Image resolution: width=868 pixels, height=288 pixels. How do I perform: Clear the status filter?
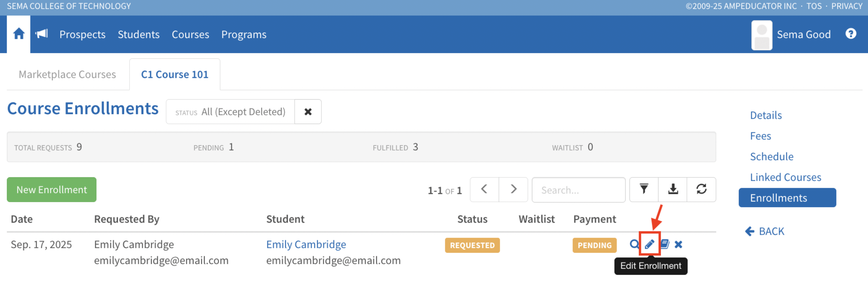click(x=308, y=112)
